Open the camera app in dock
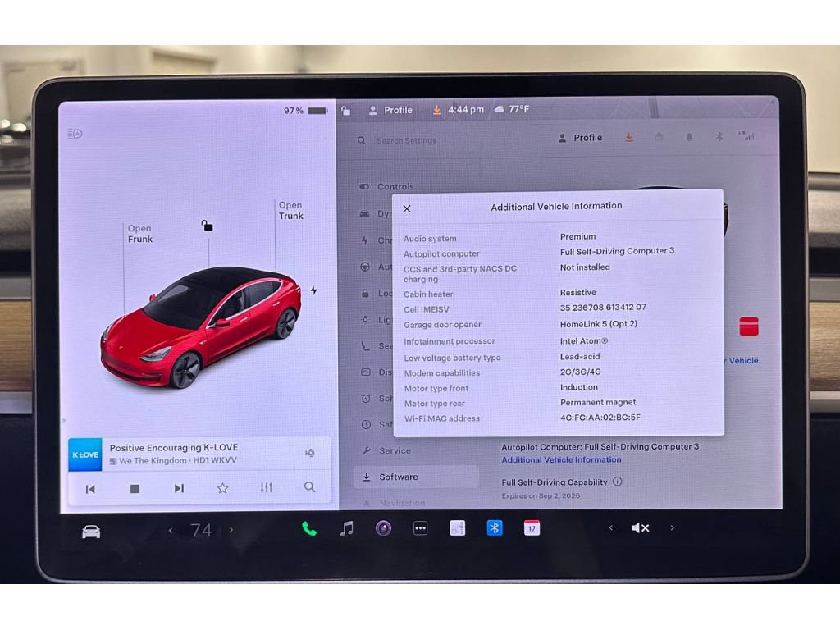The image size is (840, 630). pos(383,529)
